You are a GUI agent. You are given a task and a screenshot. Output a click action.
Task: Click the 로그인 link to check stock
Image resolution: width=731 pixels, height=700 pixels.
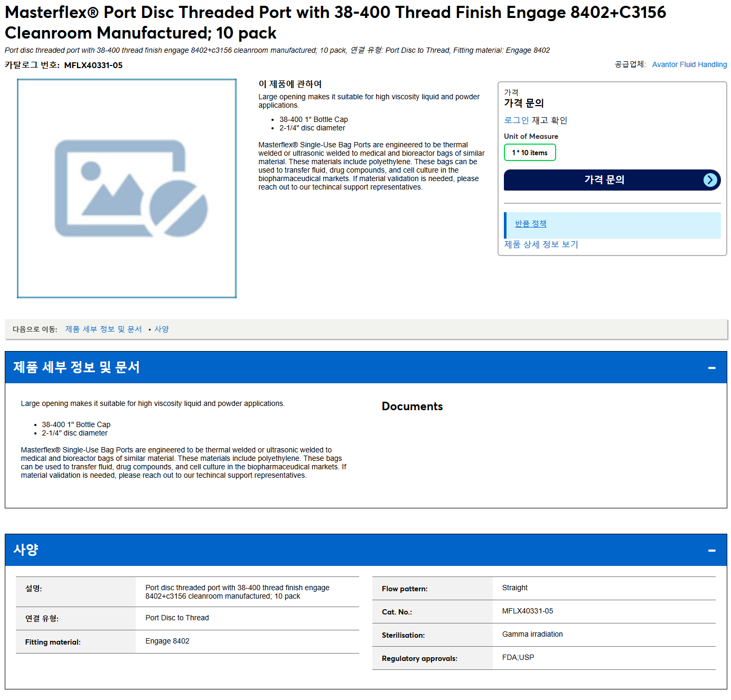tap(516, 120)
